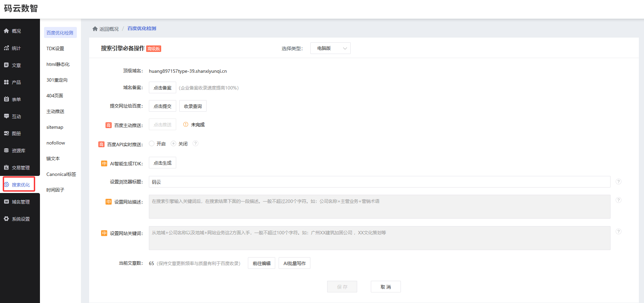Open 301重定向 in the submenu

coord(57,80)
